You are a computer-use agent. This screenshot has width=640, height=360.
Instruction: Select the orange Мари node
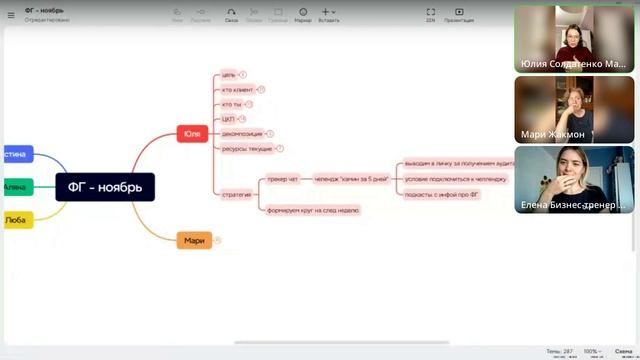194,240
